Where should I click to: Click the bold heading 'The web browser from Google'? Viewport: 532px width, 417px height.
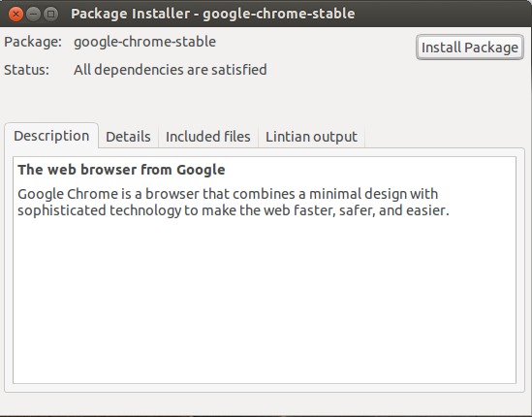121,170
